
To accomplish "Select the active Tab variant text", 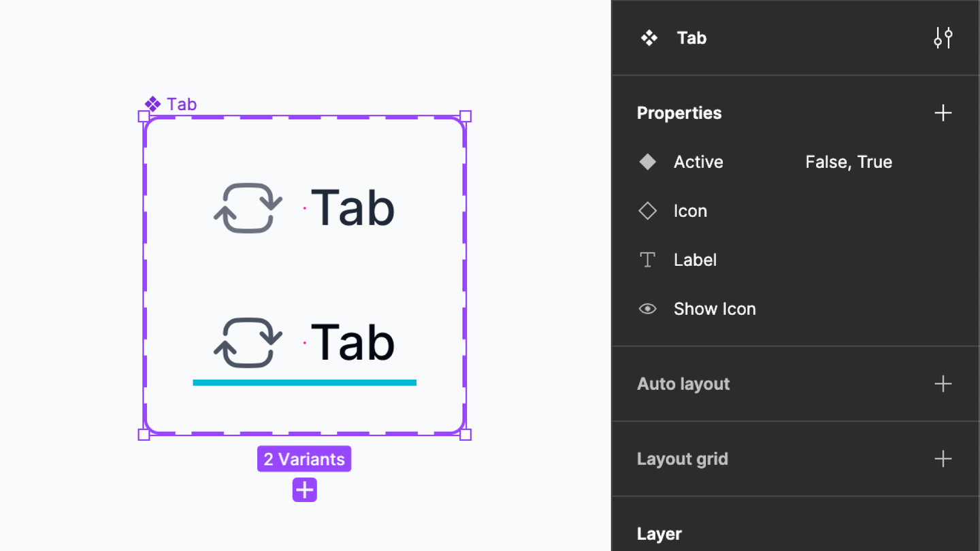I will click(x=353, y=342).
